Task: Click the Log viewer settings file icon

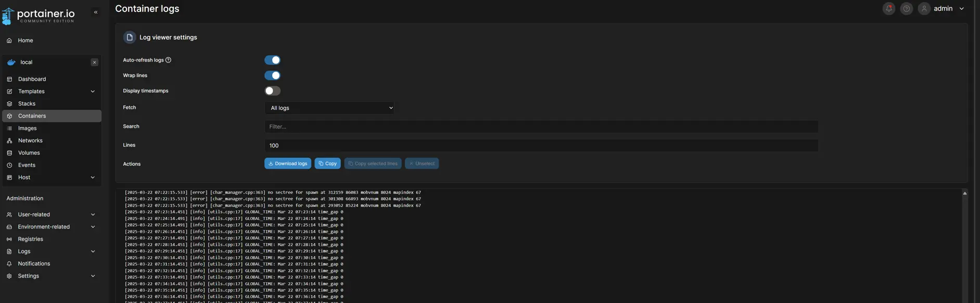Action: pyautogui.click(x=130, y=37)
